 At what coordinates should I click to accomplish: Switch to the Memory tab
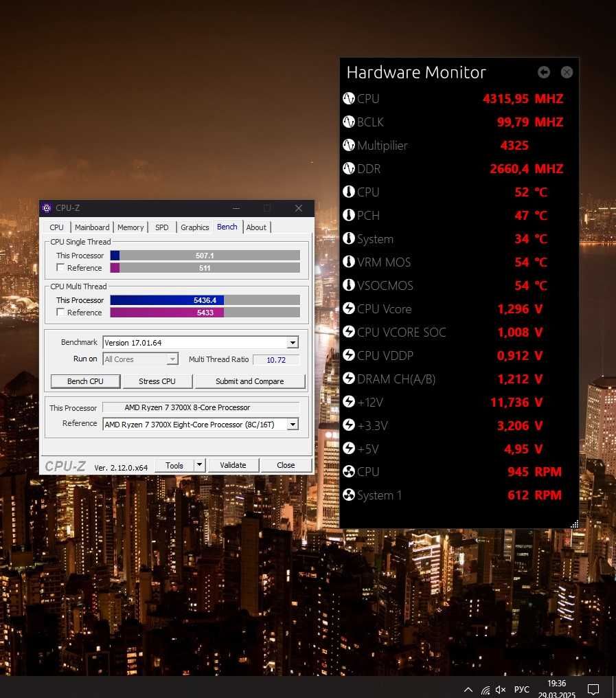[130, 227]
